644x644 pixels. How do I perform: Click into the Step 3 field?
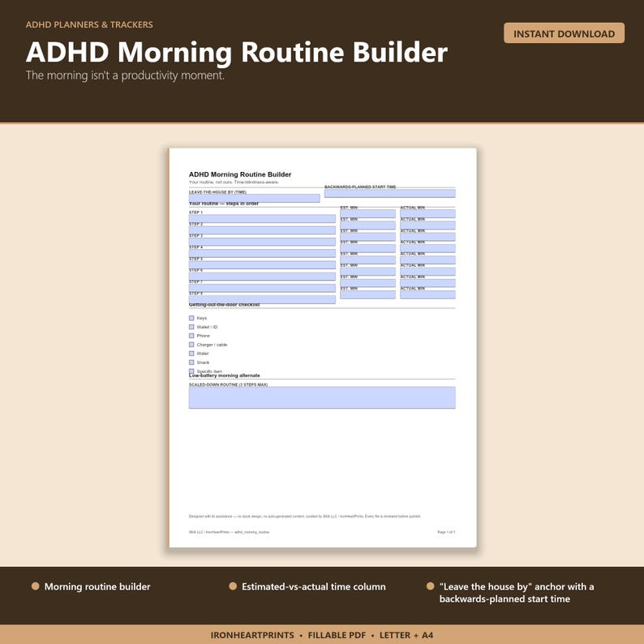click(262, 242)
